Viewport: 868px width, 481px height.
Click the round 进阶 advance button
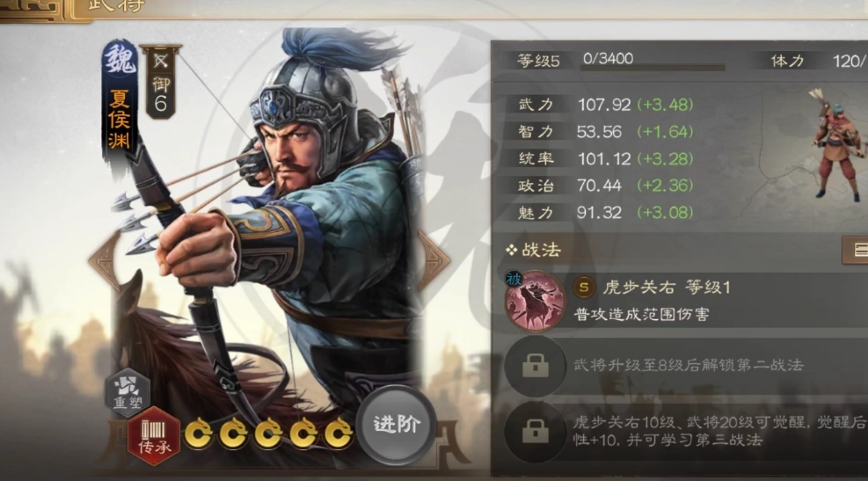[x=396, y=425]
